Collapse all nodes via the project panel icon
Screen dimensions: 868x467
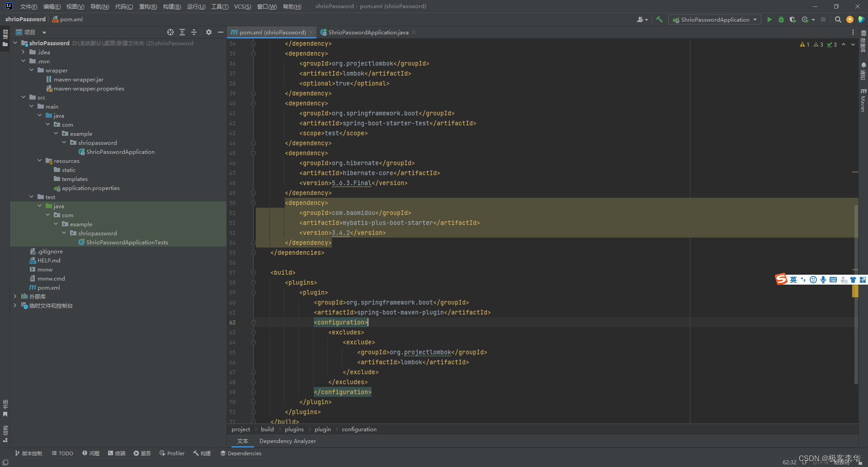coord(194,32)
